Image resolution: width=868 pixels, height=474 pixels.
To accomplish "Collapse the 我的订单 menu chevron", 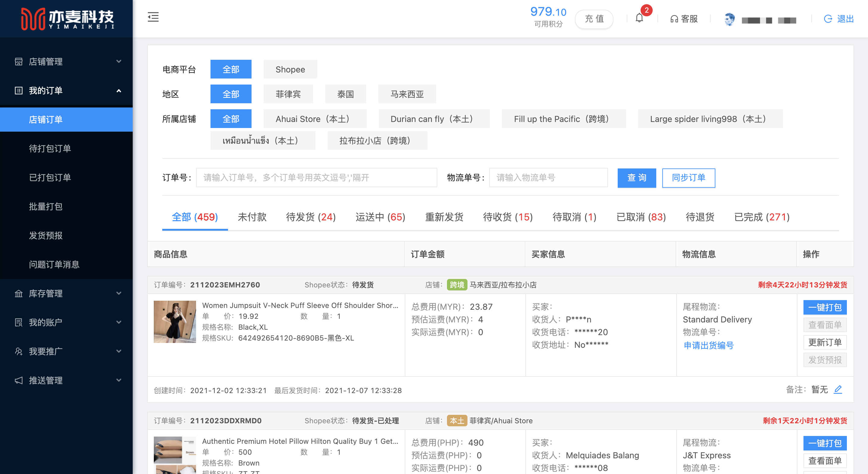I will point(119,90).
